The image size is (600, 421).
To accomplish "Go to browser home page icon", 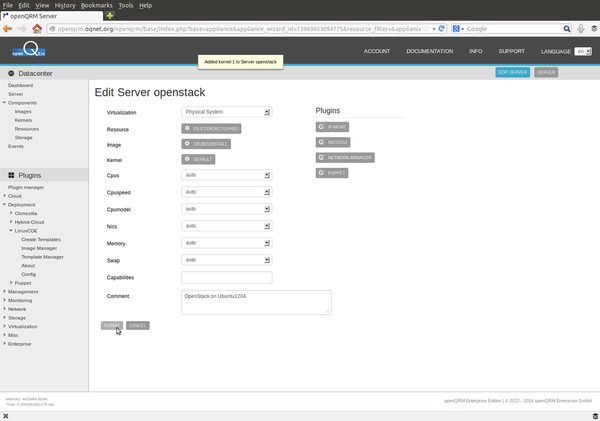I will coord(37,29).
